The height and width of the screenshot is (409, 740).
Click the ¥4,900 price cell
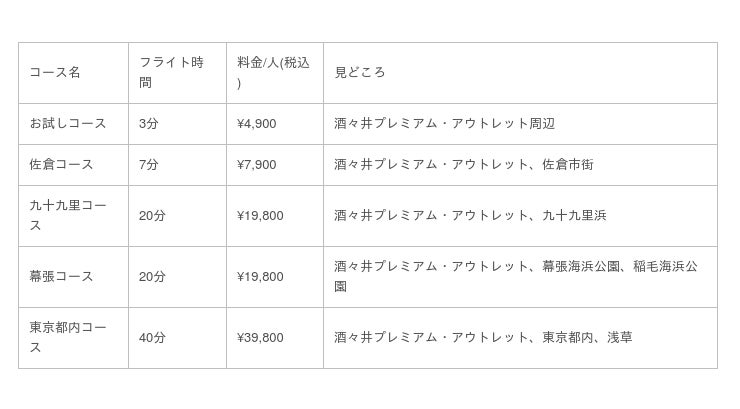click(x=257, y=124)
